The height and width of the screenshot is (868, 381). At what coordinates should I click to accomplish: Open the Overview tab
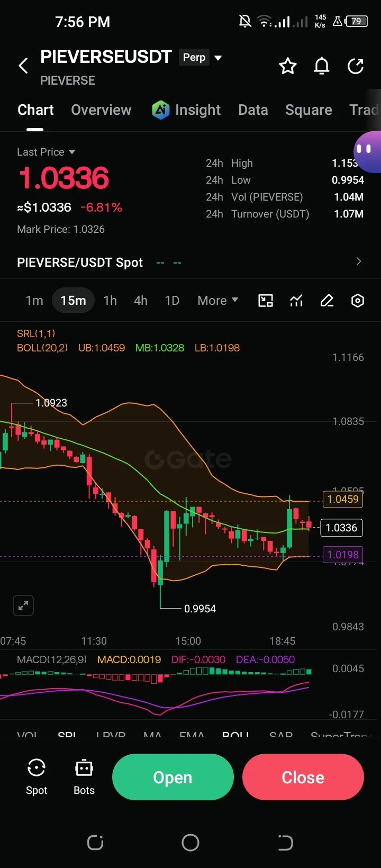101,110
